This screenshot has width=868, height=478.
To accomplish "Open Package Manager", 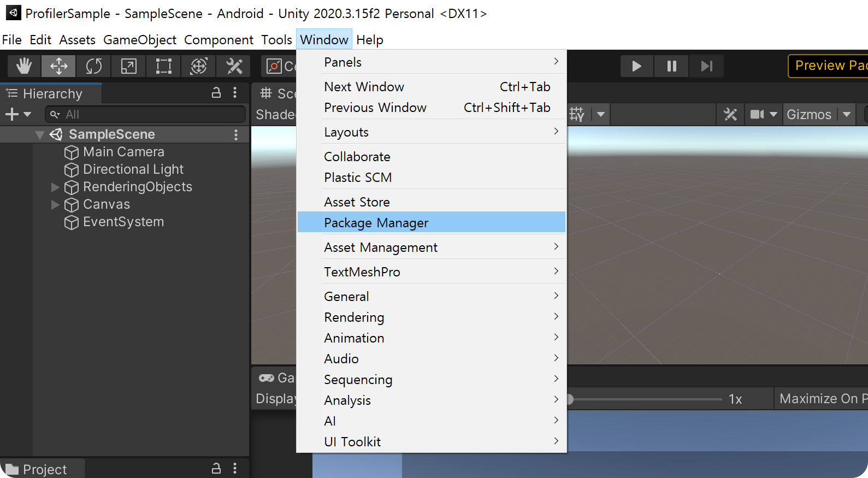I will (432, 222).
